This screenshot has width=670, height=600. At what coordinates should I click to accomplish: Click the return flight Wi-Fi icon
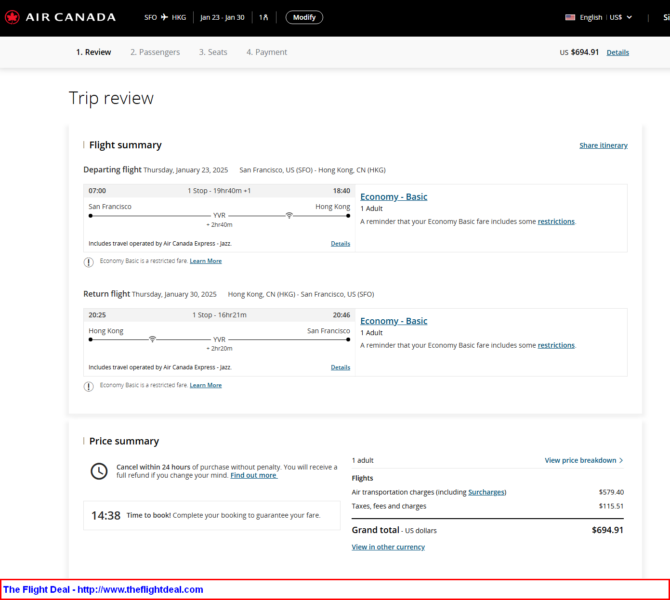pyautogui.click(x=152, y=339)
